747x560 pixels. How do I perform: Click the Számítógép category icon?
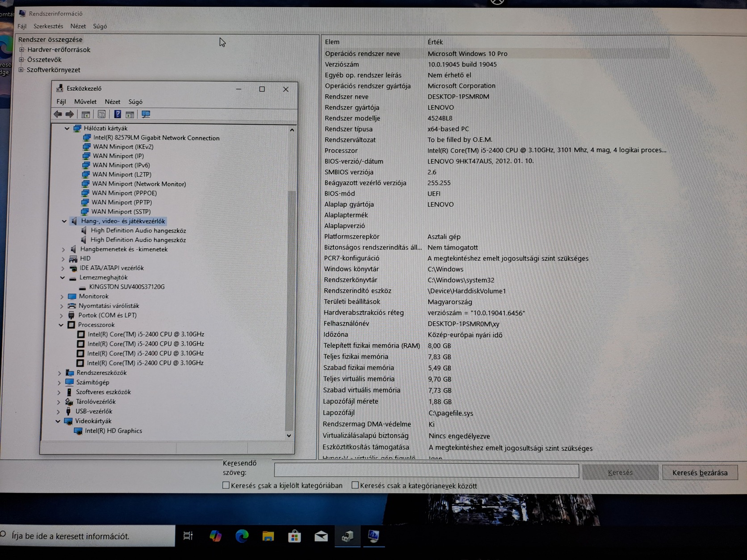point(69,382)
